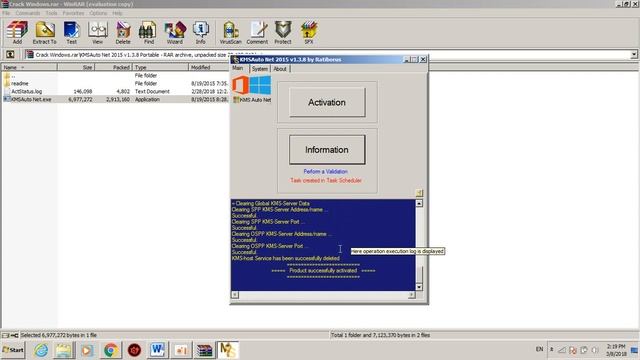This screenshot has width=640, height=360.
Task: Click the Activation button
Action: [327, 102]
